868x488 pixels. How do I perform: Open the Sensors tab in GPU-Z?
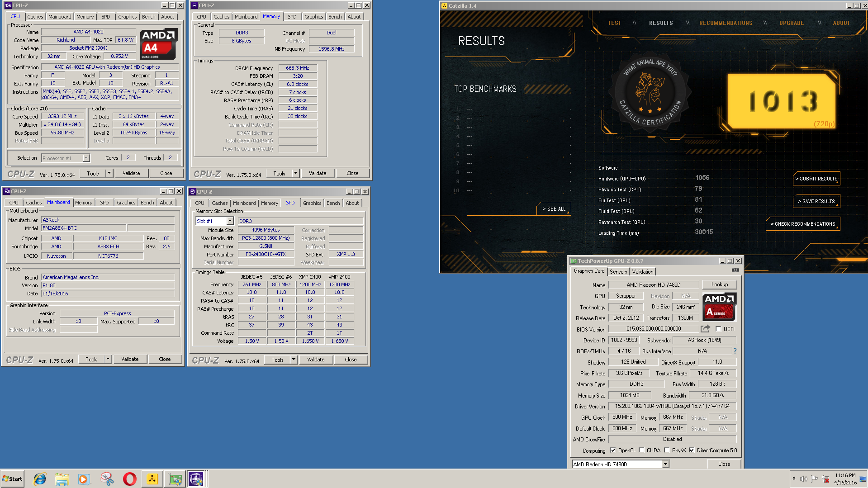coord(618,271)
